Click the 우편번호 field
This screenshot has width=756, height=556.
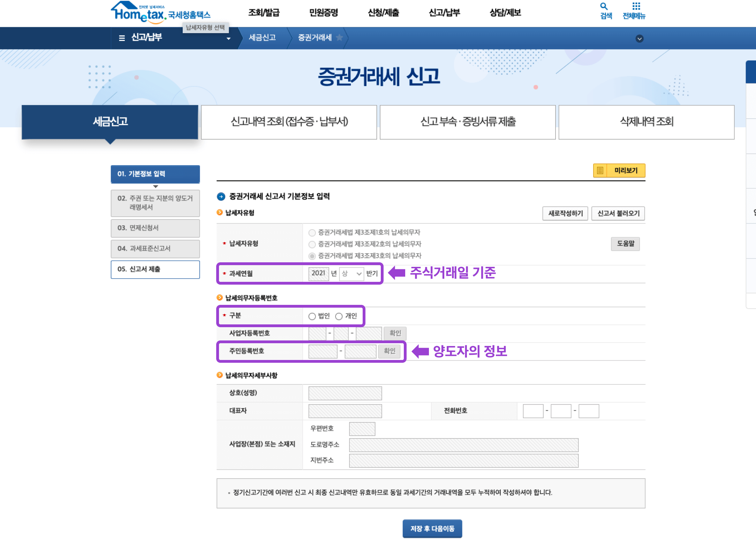tap(362, 429)
